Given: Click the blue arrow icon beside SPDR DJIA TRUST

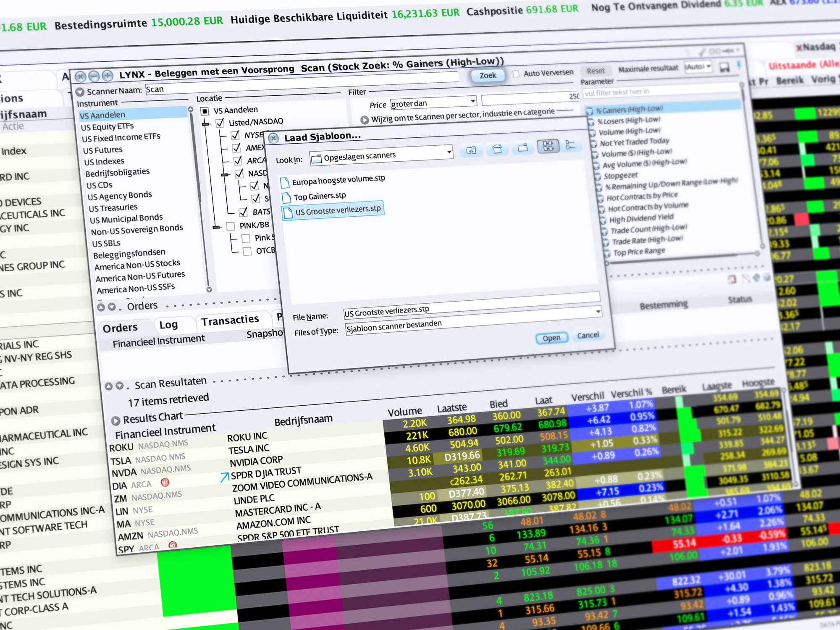Looking at the screenshot, I should pyautogui.click(x=225, y=477).
